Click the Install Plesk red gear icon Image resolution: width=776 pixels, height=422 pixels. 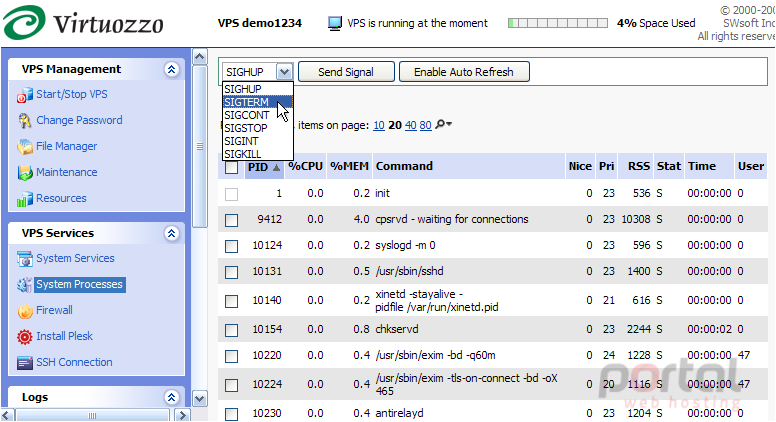pyautogui.click(x=25, y=337)
